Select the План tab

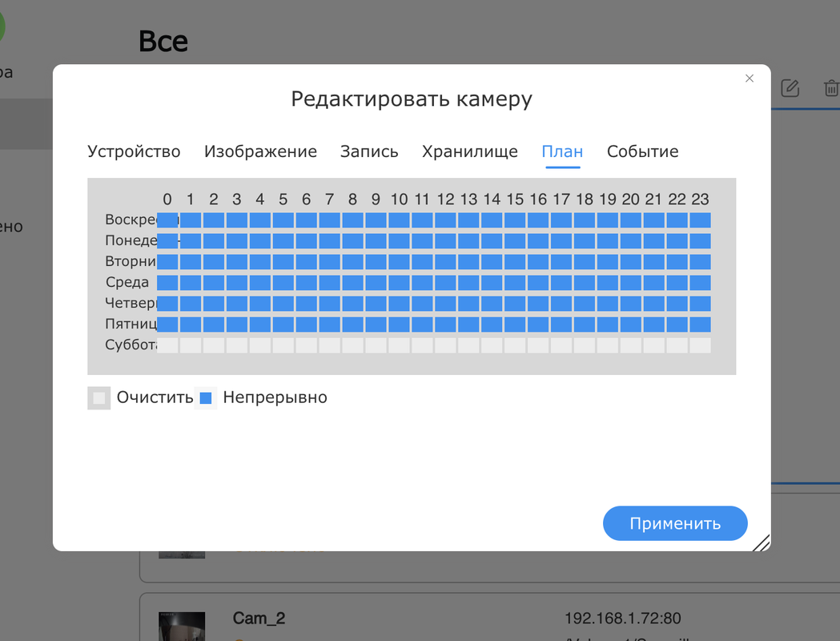click(562, 151)
